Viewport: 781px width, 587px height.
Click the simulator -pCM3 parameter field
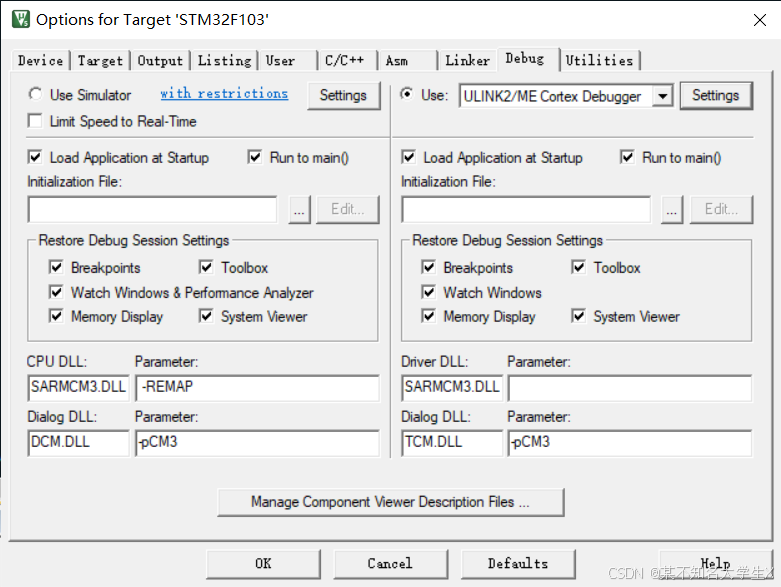[x=258, y=443]
